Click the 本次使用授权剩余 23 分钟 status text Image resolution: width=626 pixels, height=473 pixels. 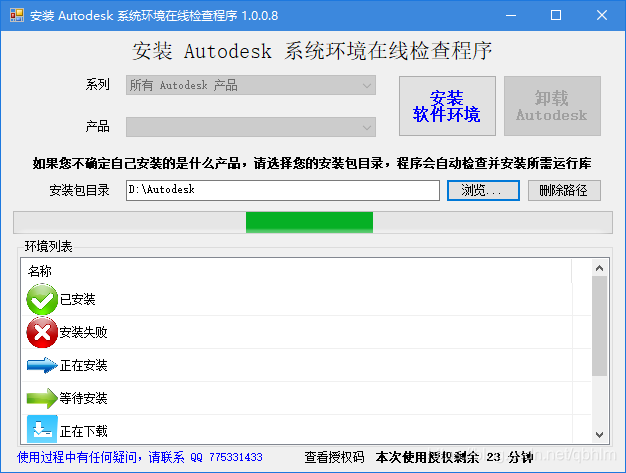click(454, 457)
